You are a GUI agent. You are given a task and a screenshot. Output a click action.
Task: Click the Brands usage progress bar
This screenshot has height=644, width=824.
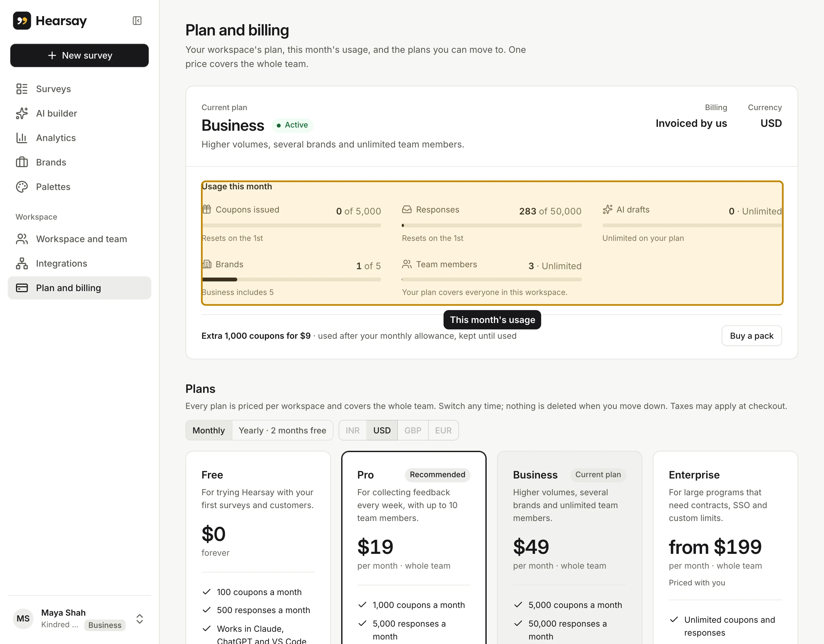point(291,280)
